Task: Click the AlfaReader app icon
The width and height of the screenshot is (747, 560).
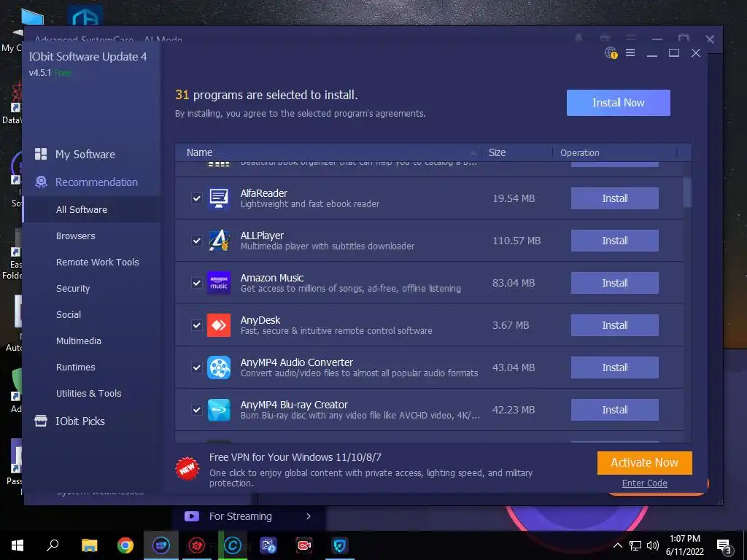Action: (x=219, y=198)
